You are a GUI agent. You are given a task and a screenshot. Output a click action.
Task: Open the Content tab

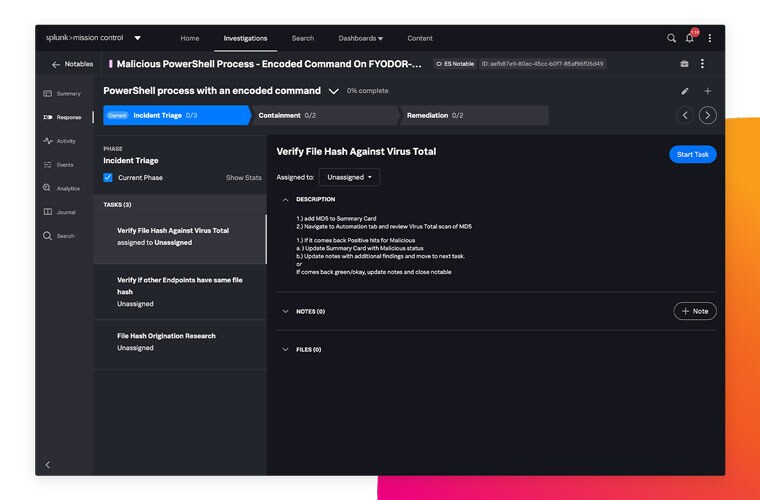(420, 38)
